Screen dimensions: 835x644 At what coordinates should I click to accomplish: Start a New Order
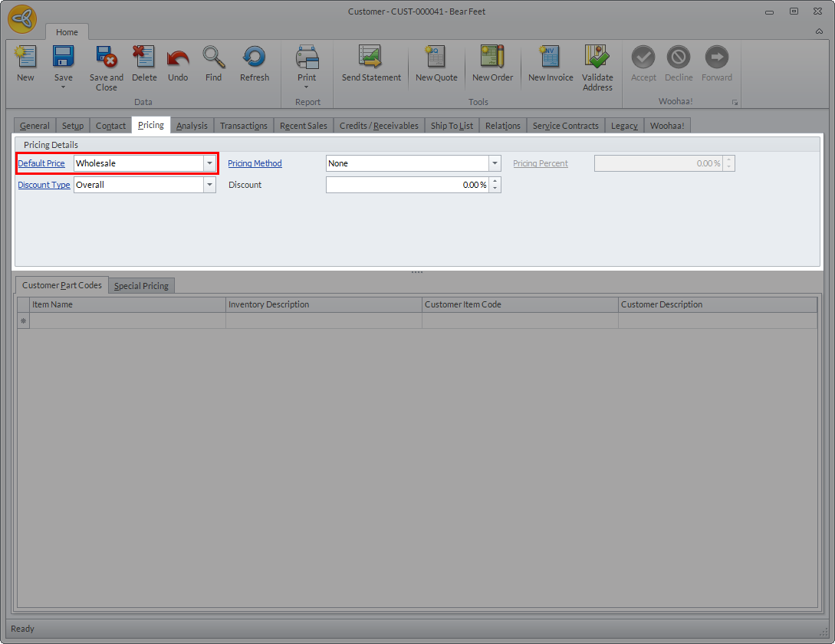[492, 58]
